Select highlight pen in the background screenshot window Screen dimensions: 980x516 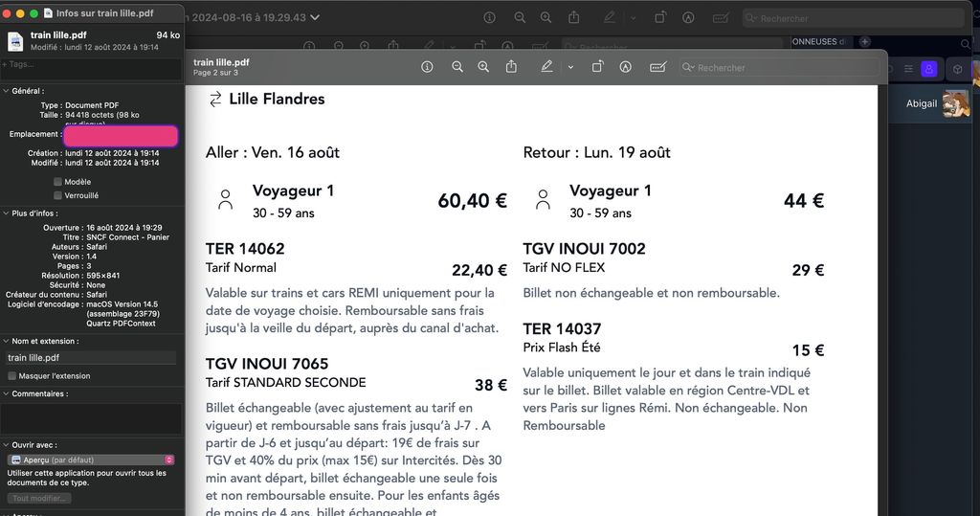coord(610,17)
